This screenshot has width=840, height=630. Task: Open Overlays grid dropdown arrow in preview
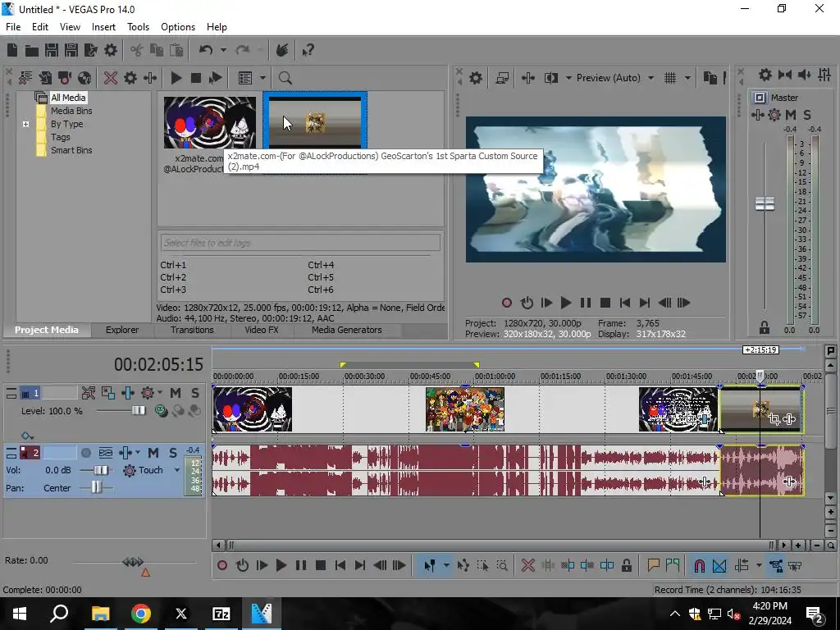pos(687,78)
